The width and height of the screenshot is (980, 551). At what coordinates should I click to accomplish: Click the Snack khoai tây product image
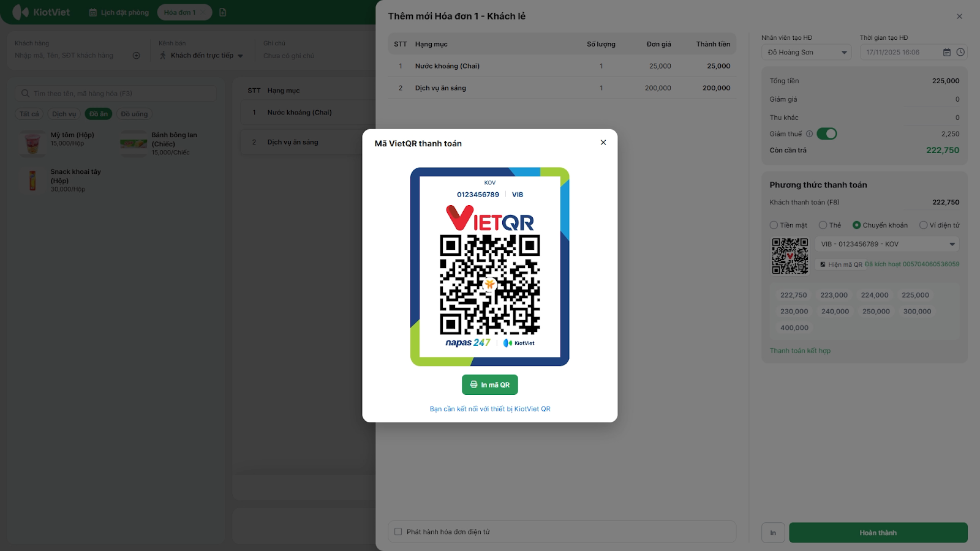pyautogui.click(x=32, y=180)
